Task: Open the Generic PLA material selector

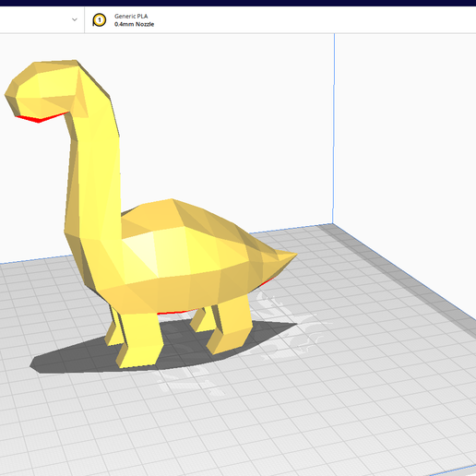Action: 131,16
